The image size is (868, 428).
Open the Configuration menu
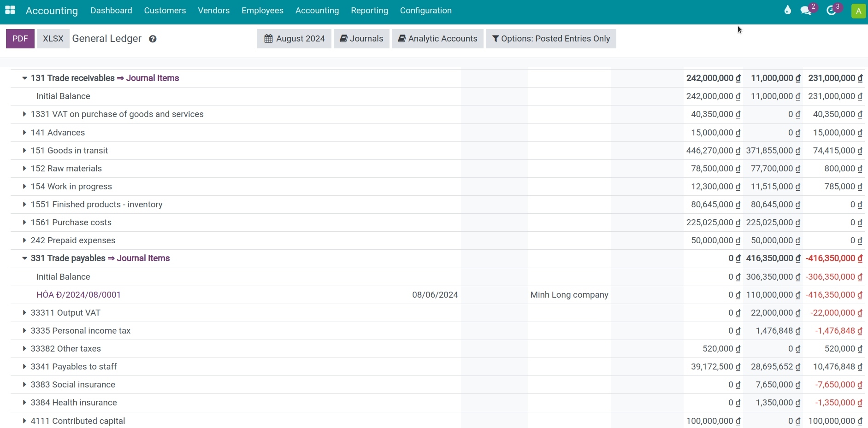tap(426, 11)
